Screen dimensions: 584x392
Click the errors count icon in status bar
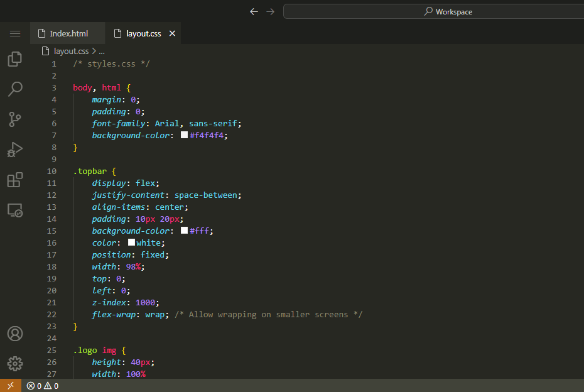point(31,386)
